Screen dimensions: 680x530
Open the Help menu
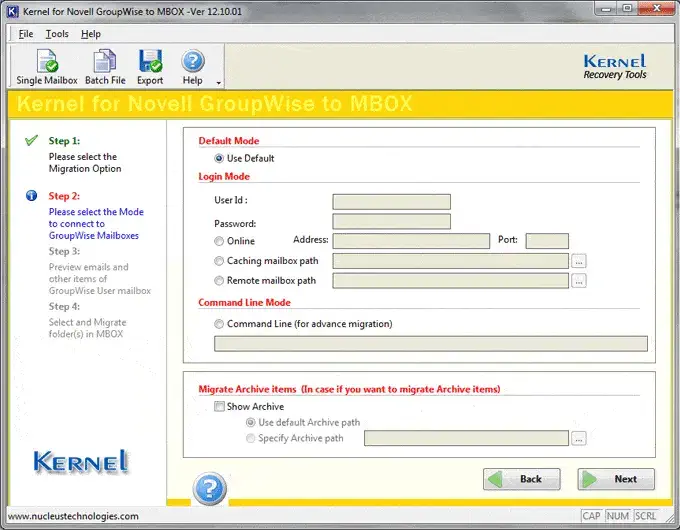click(91, 34)
